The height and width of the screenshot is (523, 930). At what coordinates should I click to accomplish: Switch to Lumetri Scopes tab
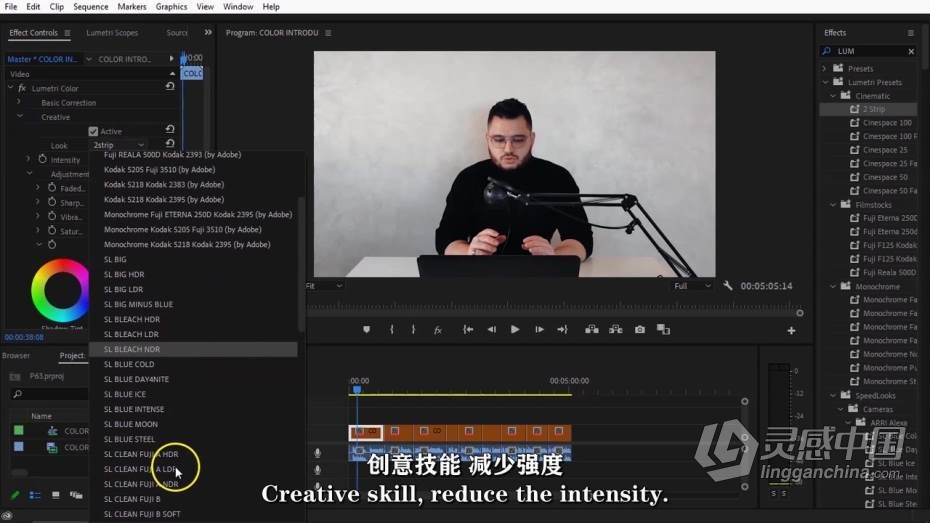click(112, 33)
